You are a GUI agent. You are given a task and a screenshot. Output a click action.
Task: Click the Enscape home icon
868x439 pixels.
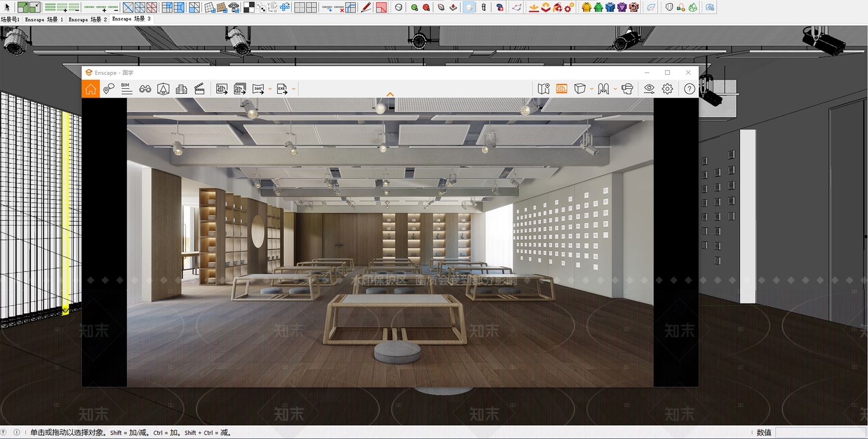pos(91,89)
